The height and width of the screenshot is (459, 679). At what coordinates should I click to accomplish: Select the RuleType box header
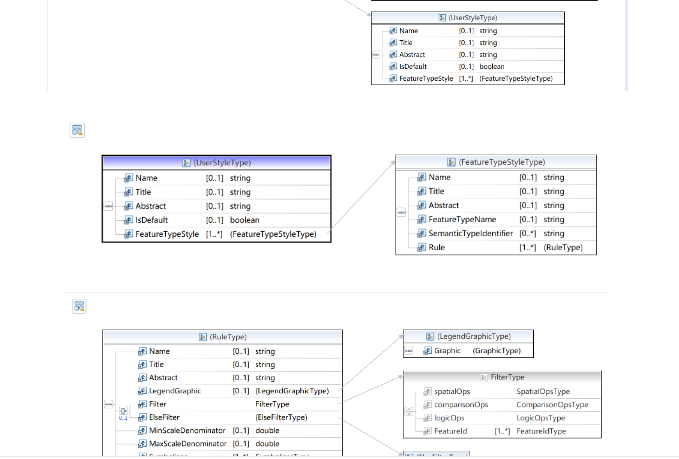click(x=223, y=337)
